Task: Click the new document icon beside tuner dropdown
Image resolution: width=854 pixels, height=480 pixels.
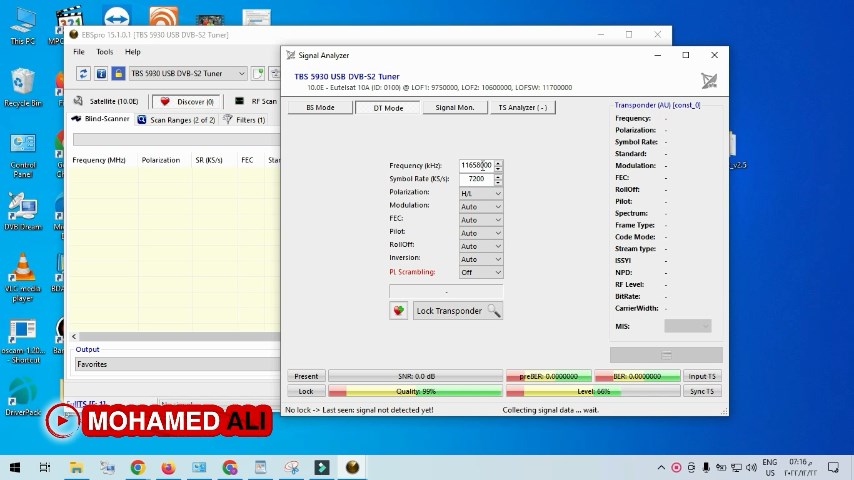Action: pos(258,74)
